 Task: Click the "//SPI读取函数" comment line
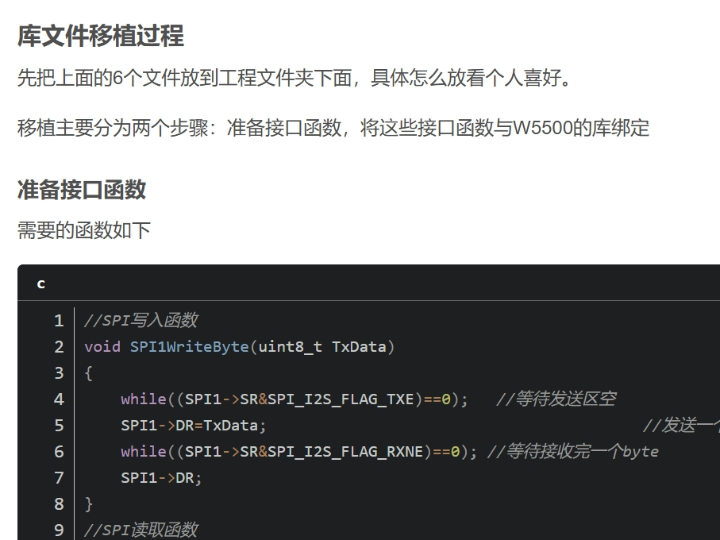141,529
